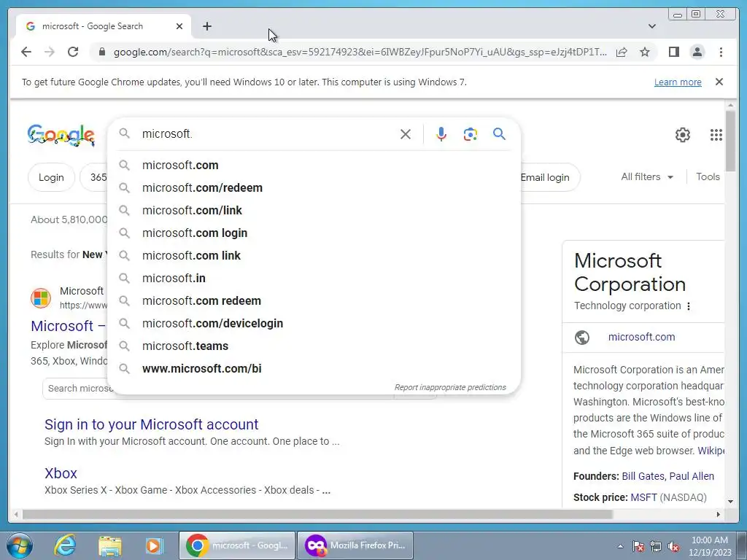Click scroll down arrow of page
The width and height of the screenshot is (747, 560).
click(x=730, y=501)
